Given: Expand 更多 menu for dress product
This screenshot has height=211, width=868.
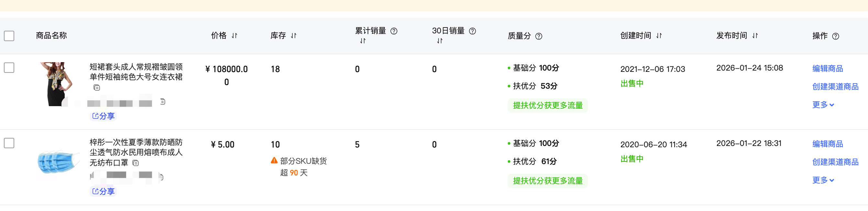Looking at the screenshot, I should point(823,105).
